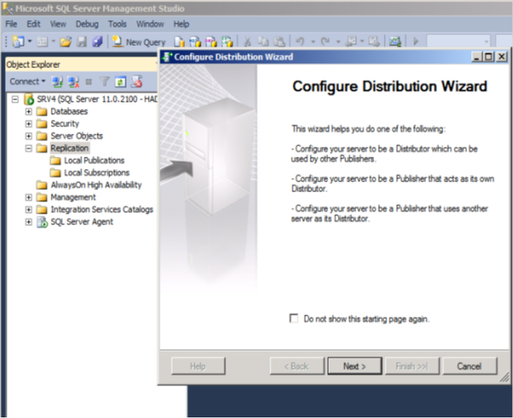Expand the Databases folder
513x418 pixels.
(x=29, y=112)
